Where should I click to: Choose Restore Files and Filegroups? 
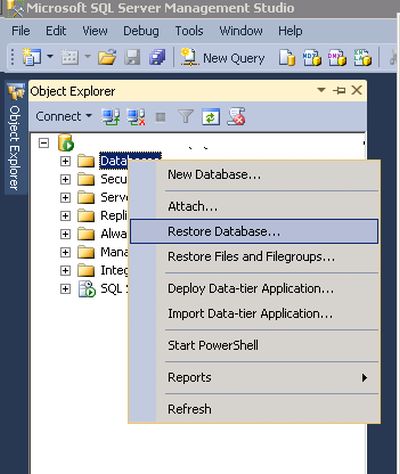(254, 257)
